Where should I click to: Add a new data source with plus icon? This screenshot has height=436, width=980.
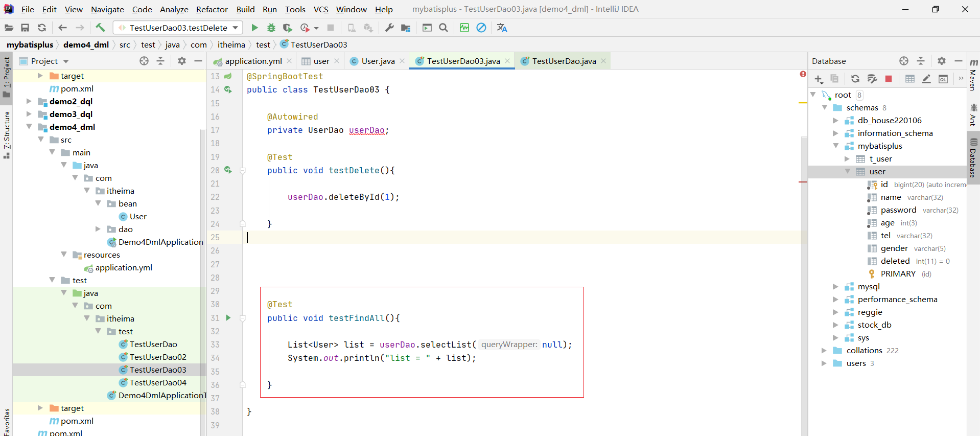(819, 79)
